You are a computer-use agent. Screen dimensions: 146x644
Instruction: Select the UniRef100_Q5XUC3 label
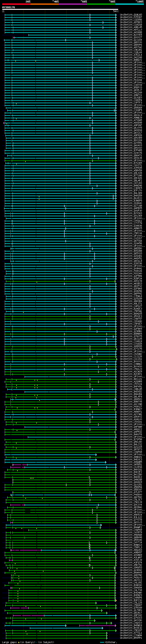click(131, 316)
